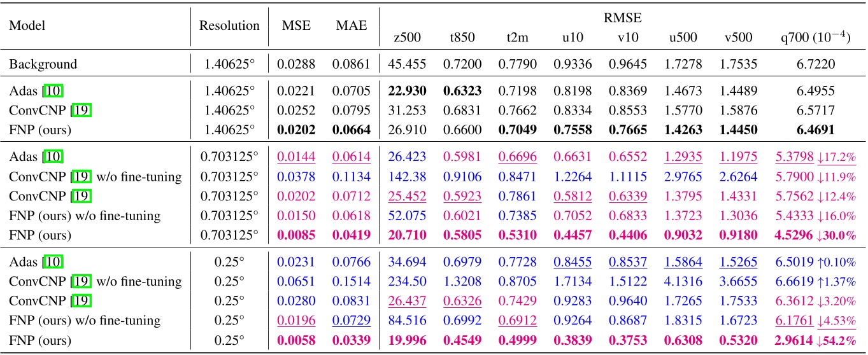Viewport: 868px width, 355px height.
Task: Click the q700 column header
Action: pyautogui.click(x=815, y=38)
